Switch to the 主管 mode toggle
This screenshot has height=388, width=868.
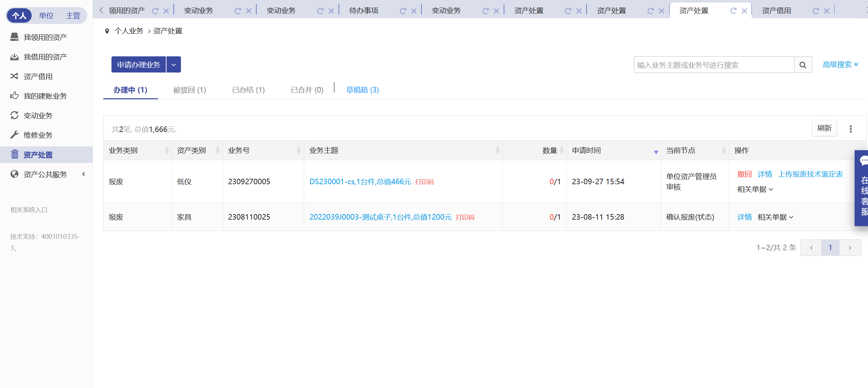click(73, 15)
